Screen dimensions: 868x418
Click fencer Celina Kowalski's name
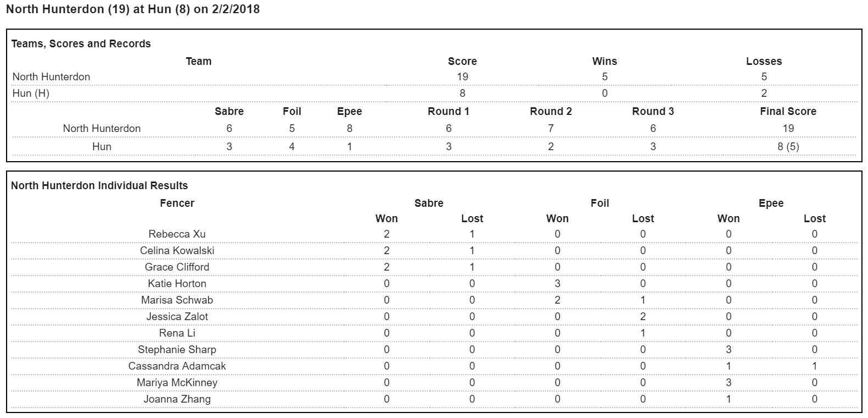click(177, 251)
